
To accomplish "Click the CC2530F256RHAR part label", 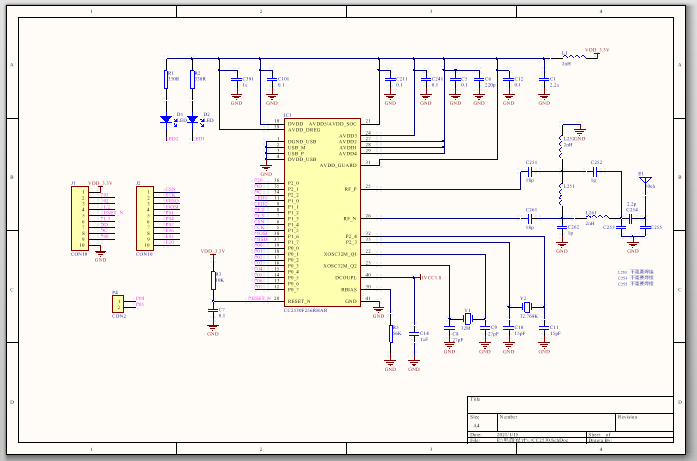I will pos(305,310).
